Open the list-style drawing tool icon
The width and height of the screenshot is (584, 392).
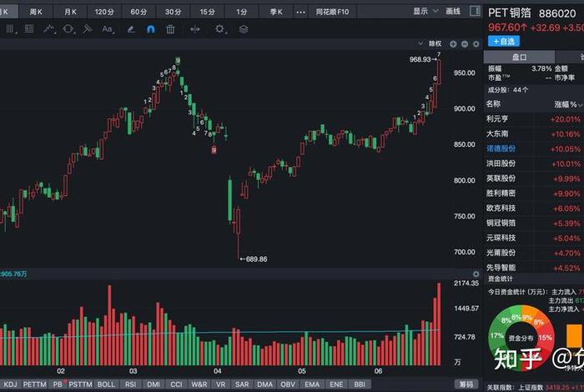tap(28, 29)
